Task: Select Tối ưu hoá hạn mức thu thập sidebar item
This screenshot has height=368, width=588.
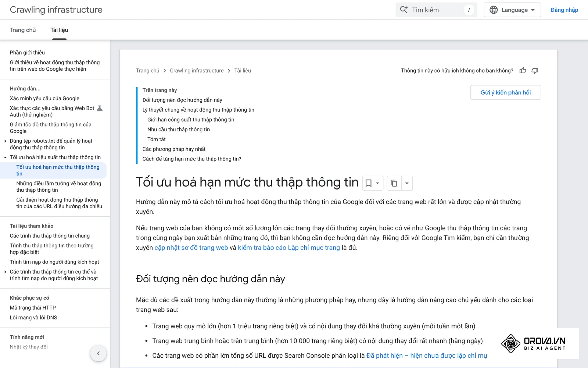Action: [58, 170]
